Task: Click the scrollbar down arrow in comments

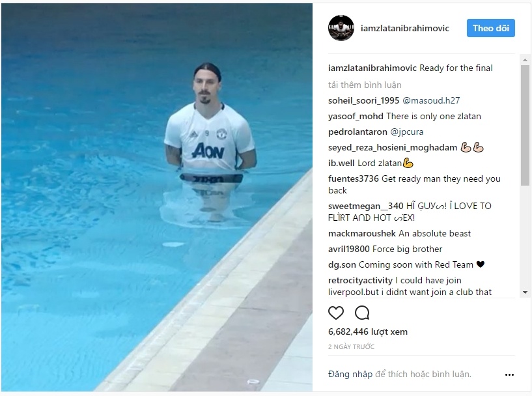Action: click(x=525, y=292)
